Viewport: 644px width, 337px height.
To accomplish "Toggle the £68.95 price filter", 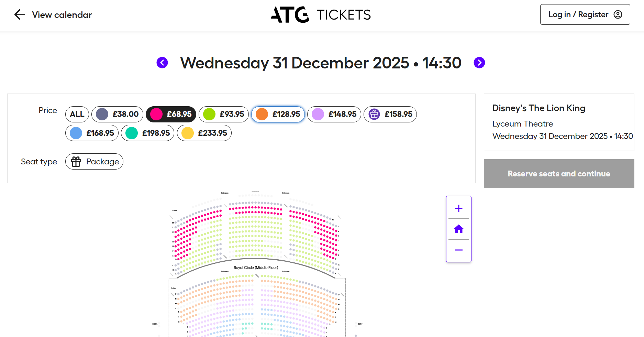I will click(171, 114).
